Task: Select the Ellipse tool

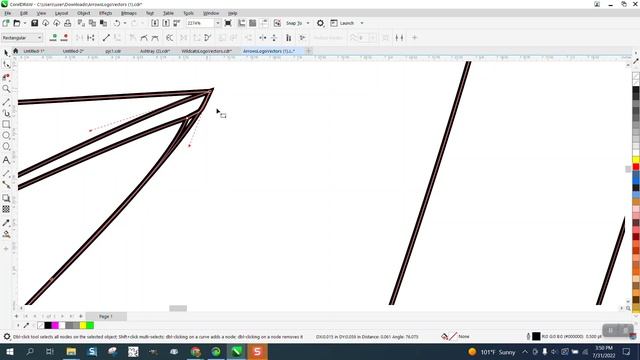Action: point(6,136)
